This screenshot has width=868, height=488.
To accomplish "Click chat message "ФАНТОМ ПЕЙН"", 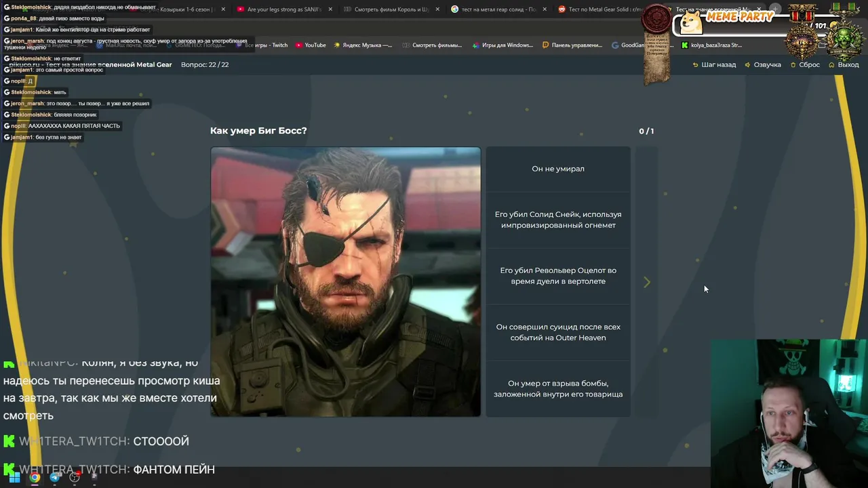I will pyautogui.click(x=174, y=469).
